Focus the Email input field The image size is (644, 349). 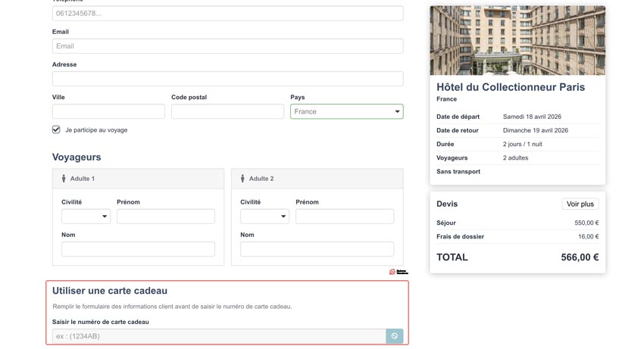click(227, 46)
